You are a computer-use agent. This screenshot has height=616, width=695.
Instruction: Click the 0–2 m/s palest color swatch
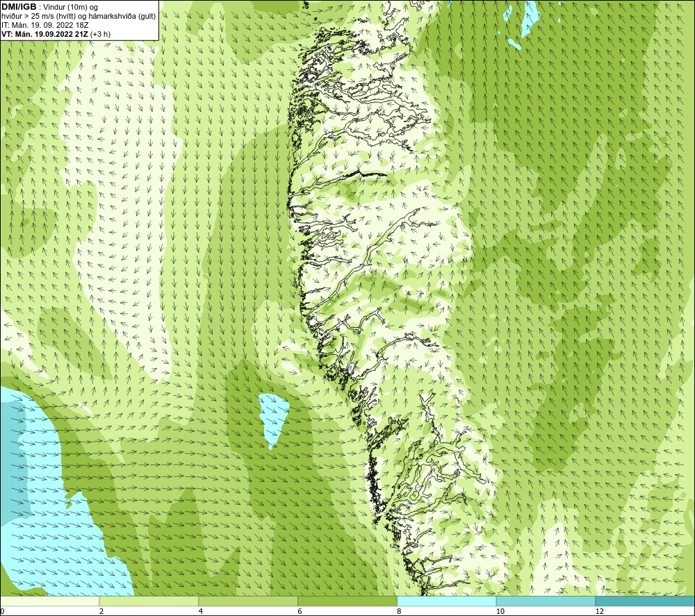coord(49,601)
